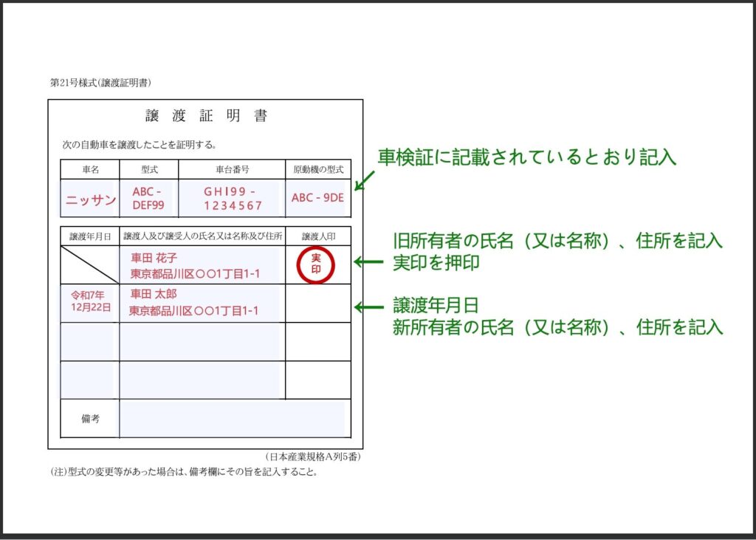The height and width of the screenshot is (540, 756).
Task: Select the 車台番号 value GHI99-1234567
Action: (232, 199)
